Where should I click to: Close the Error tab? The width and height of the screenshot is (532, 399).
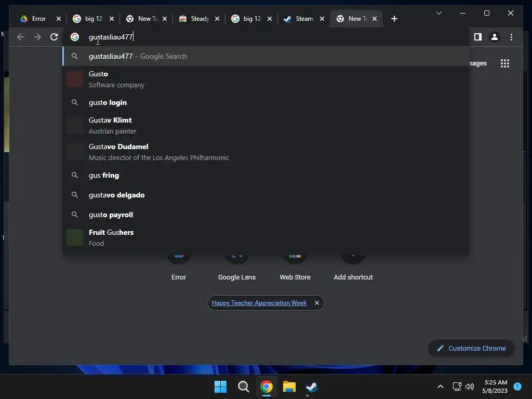(59, 19)
